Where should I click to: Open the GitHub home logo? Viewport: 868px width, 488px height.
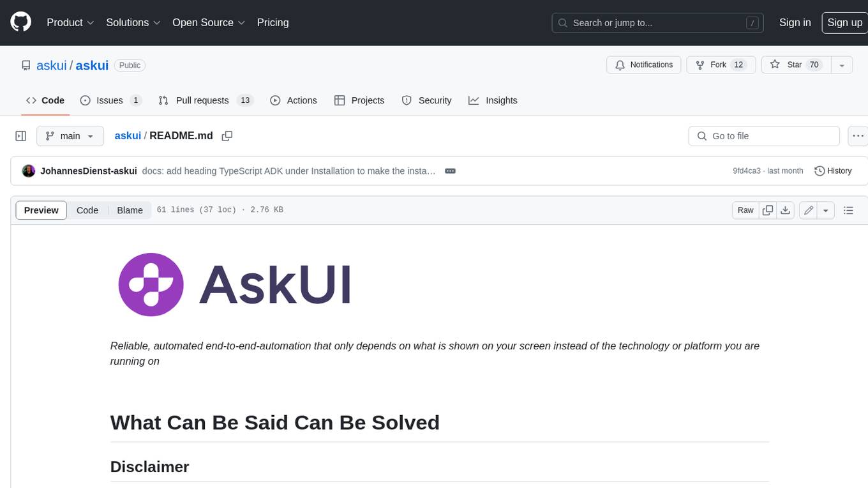click(x=20, y=22)
